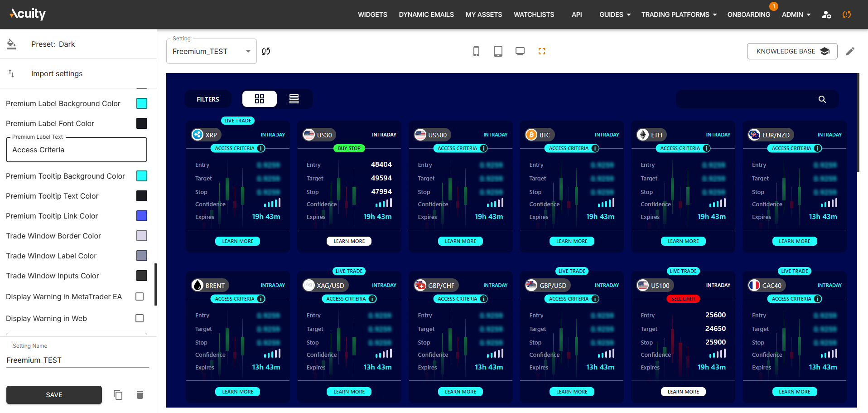
Task: Enable Display Warning in MetaTrader EA
Action: [x=140, y=296]
